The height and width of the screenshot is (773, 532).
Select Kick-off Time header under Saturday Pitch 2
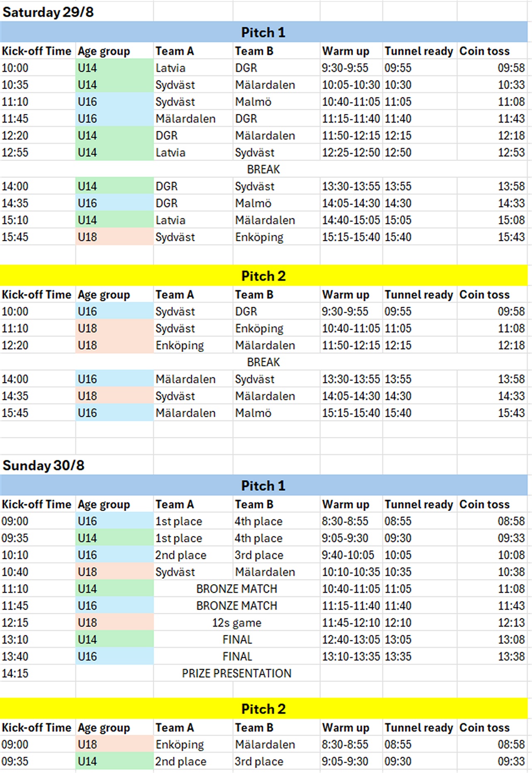37,295
